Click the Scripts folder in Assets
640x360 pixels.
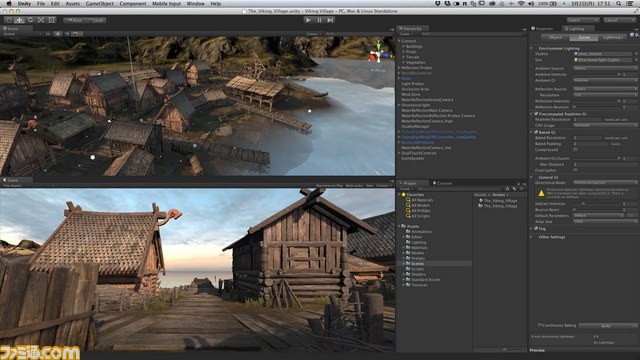(417, 269)
